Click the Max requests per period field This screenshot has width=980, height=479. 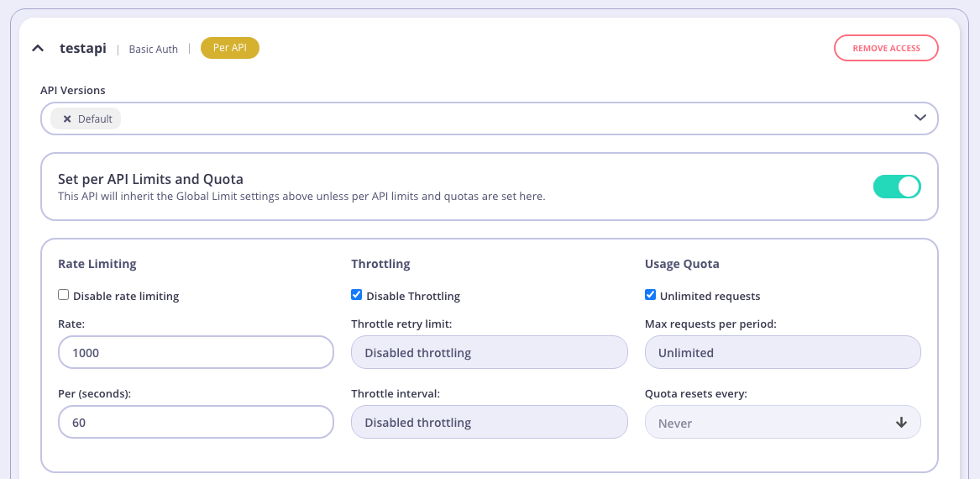click(782, 352)
